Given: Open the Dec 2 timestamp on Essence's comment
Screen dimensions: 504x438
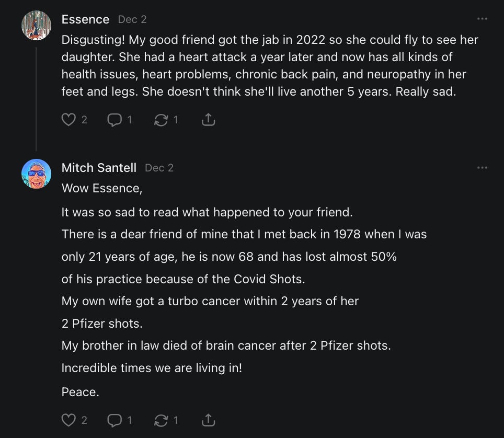Looking at the screenshot, I should click(x=132, y=20).
